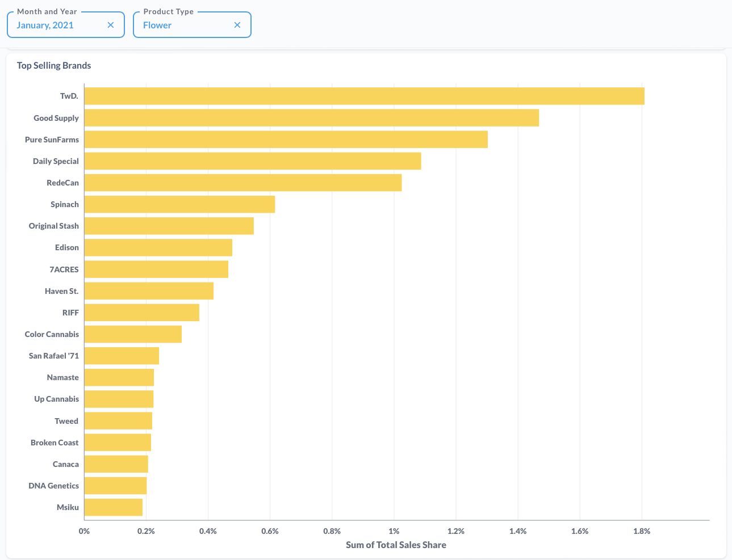Click the TwD. bar in the chart
This screenshot has height=560, width=732.
point(365,96)
